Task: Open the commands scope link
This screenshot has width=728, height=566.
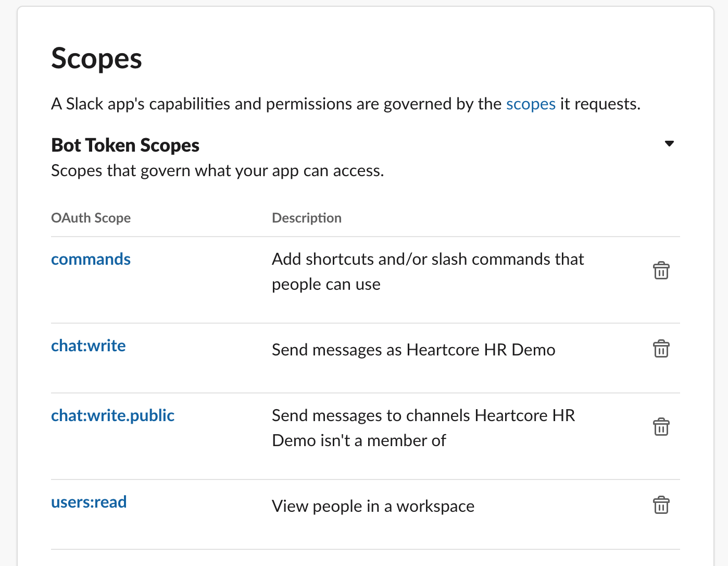Action: [x=91, y=259]
